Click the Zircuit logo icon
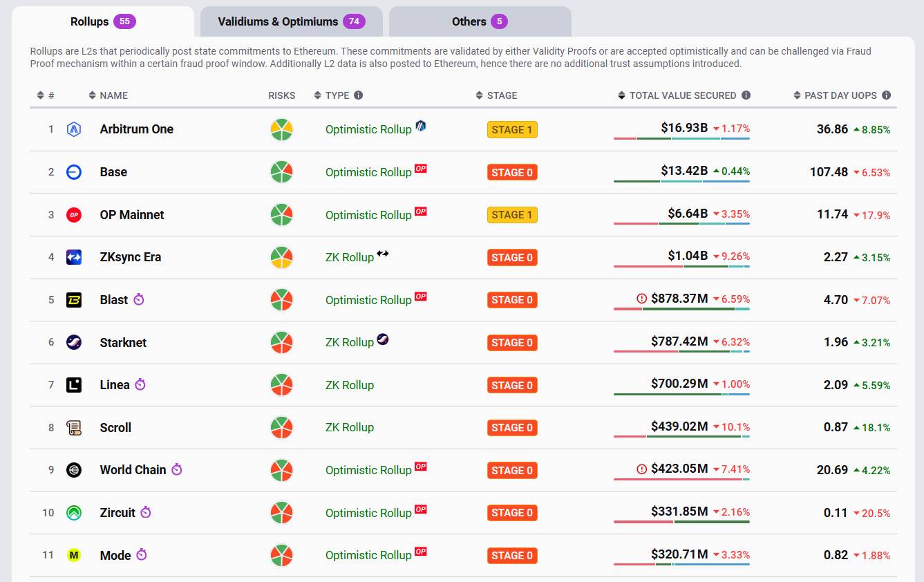Viewport: 924px width, 582px height. (x=74, y=513)
